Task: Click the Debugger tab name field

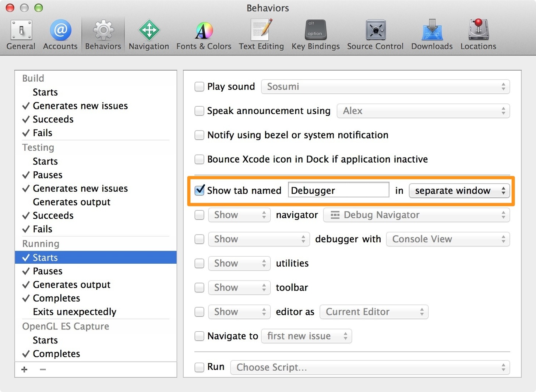Action: [338, 190]
